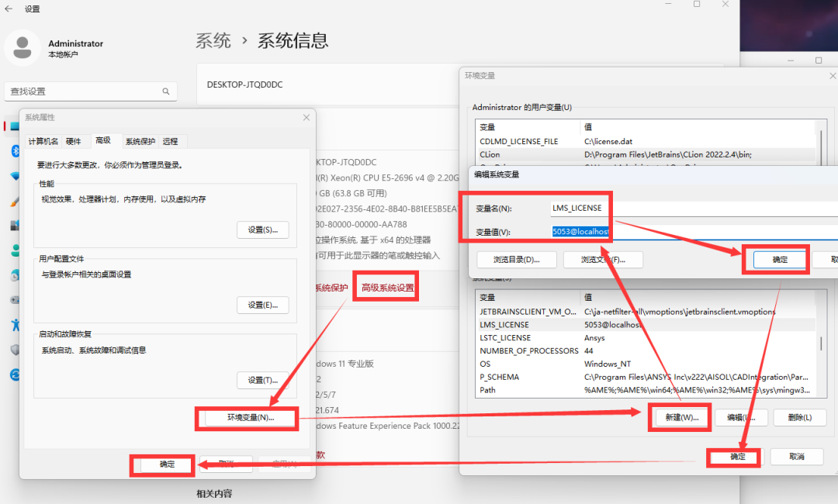Click 编辑 button under system variables
The width and height of the screenshot is (838, 504).
pyautogui.click(x=741, y=417)
